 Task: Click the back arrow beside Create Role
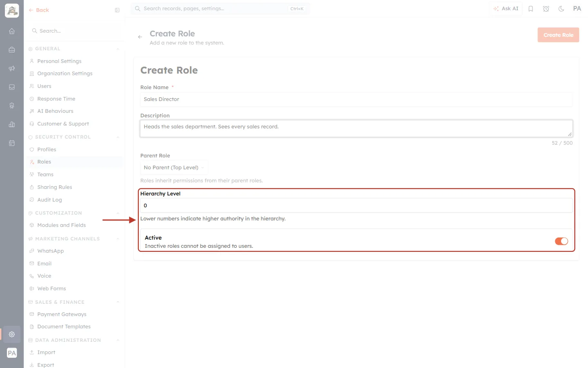pos(140,37)
